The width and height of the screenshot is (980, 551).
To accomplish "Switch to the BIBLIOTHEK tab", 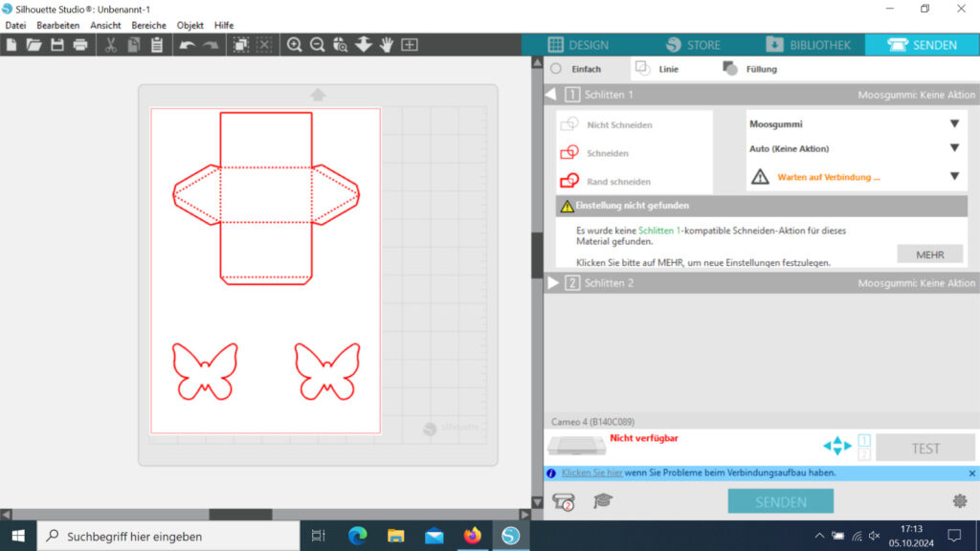I will pyautogui.click(x=808, y=45).
